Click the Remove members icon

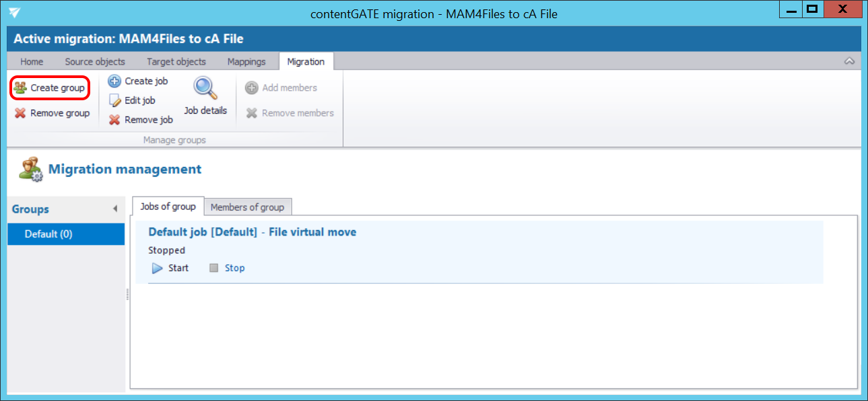click(252, 113)
